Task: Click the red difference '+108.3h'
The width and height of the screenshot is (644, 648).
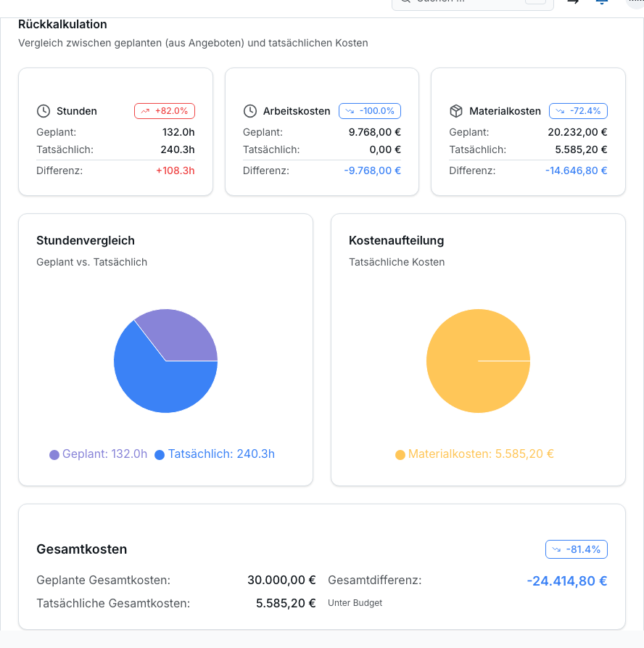Action: (176, 171)
